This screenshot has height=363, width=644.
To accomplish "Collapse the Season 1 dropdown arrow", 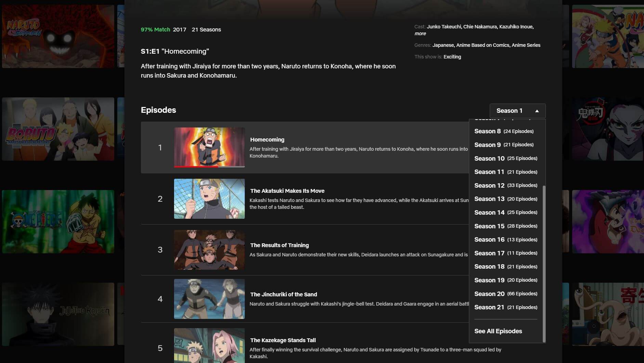I will (x=537, y=111).
